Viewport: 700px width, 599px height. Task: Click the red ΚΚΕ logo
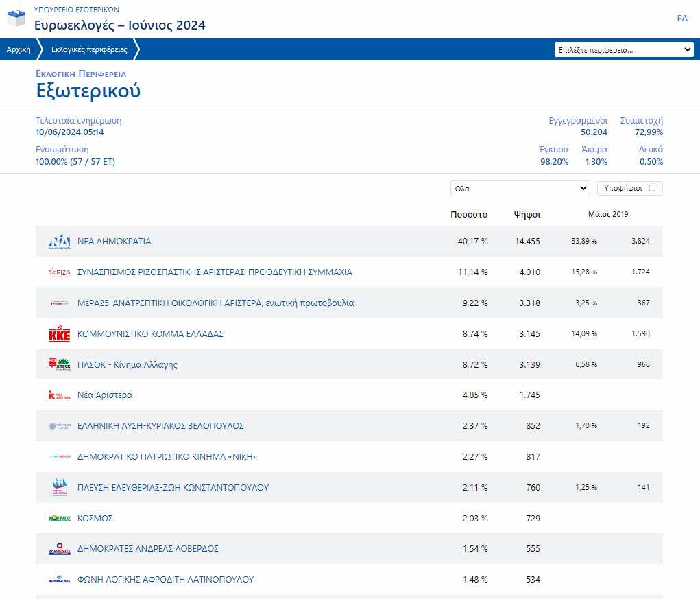59,334
